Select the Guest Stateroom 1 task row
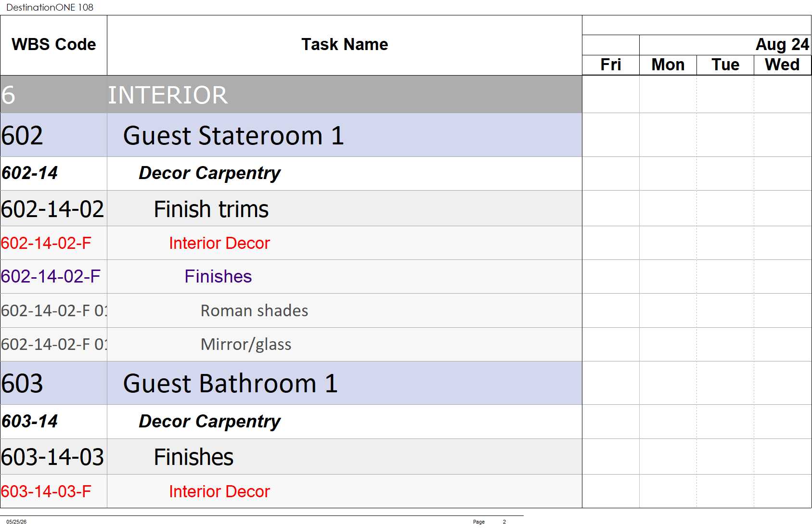The width and height of the screenshot is (812, 528). tap(291, 135)
